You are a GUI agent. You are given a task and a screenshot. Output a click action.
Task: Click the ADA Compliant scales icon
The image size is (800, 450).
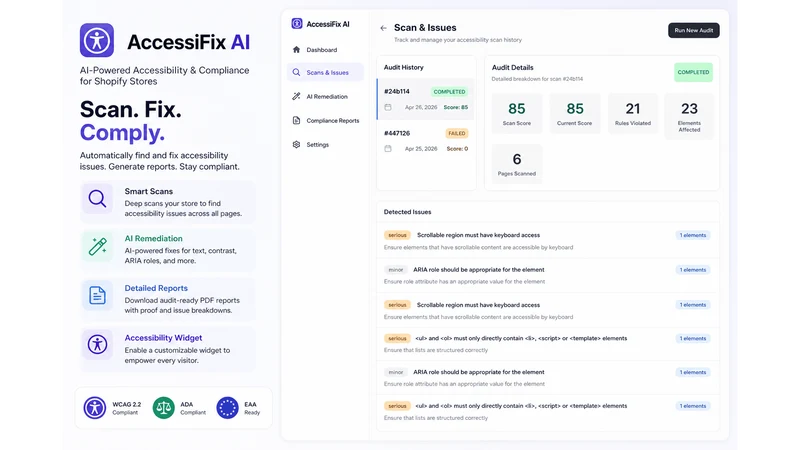pos(163,408)
